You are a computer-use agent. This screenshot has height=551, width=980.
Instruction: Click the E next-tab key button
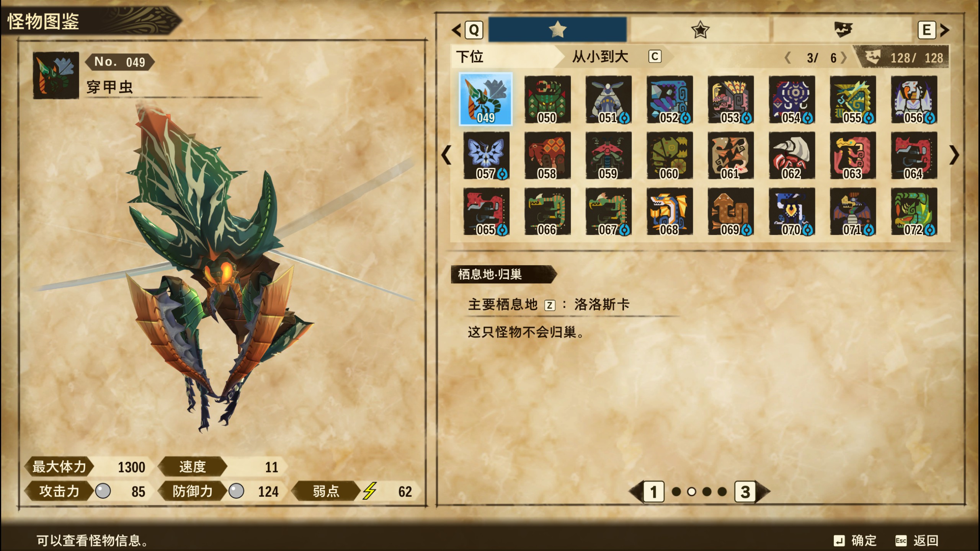coord(927,30)
